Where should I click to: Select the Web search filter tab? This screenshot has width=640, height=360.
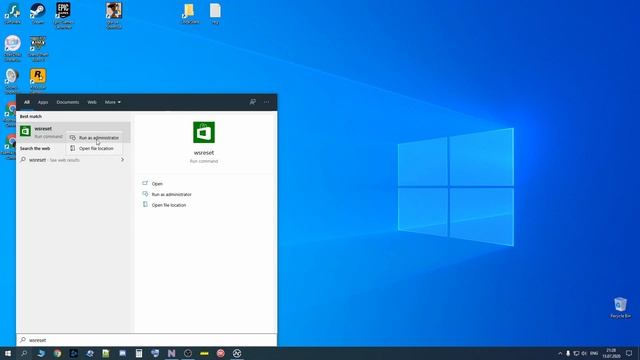pos(92,102)
